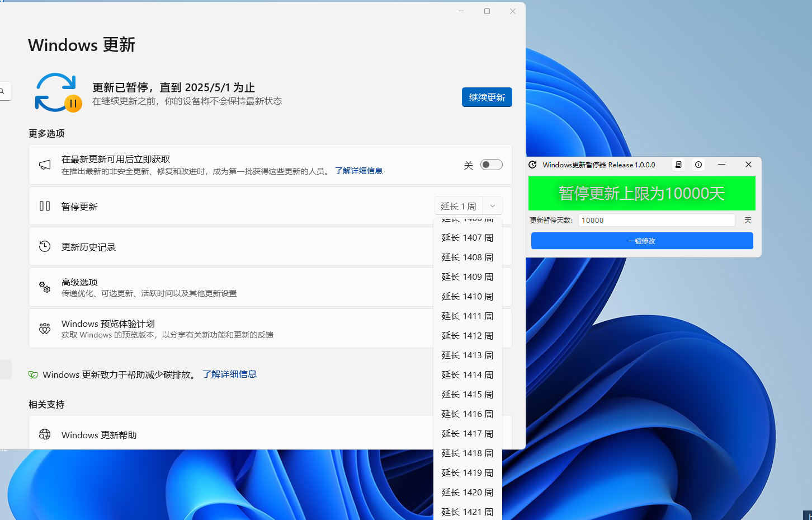The image size is (812, 520).
Task: Select 延长 1412 周 from the list
Action: coord(468,336)
